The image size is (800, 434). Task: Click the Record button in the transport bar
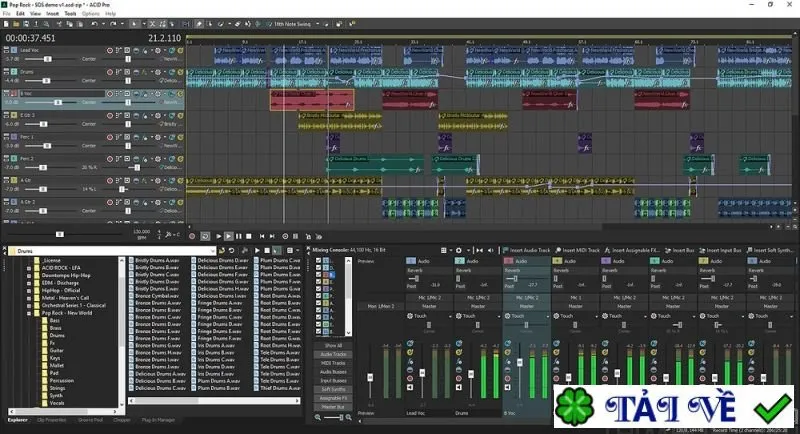192,236
